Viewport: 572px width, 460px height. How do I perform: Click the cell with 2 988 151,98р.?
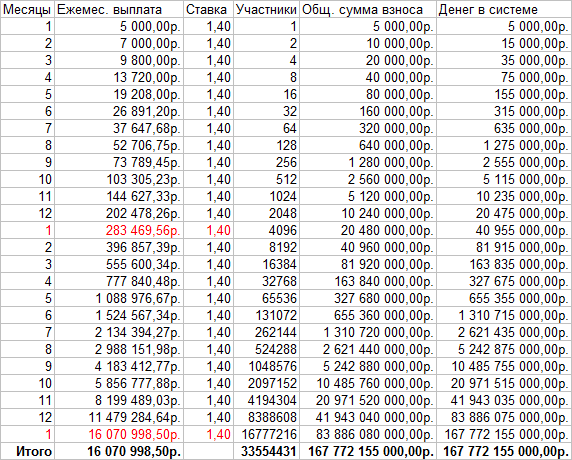tap(119, 349)
